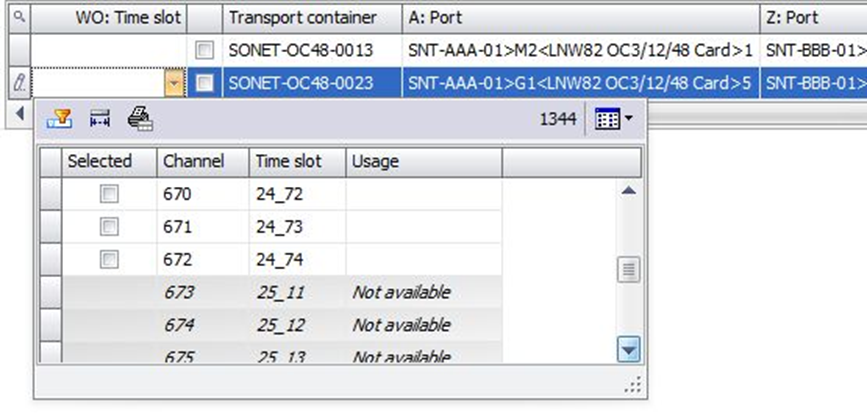
Task: Expand the grid view options dropdown arrow
Action: point(628,118)
